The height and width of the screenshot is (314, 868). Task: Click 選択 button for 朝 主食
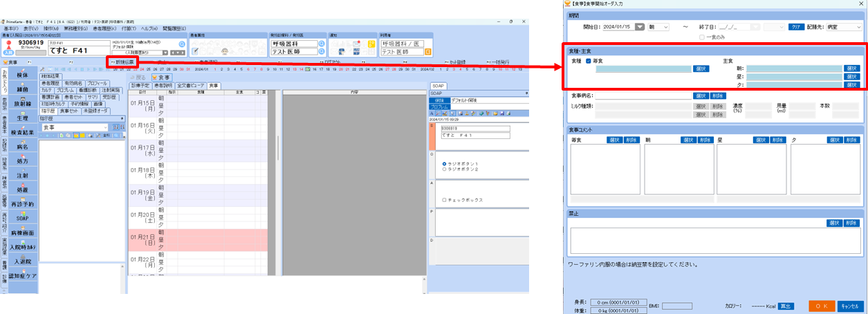(x=851, y=68)
